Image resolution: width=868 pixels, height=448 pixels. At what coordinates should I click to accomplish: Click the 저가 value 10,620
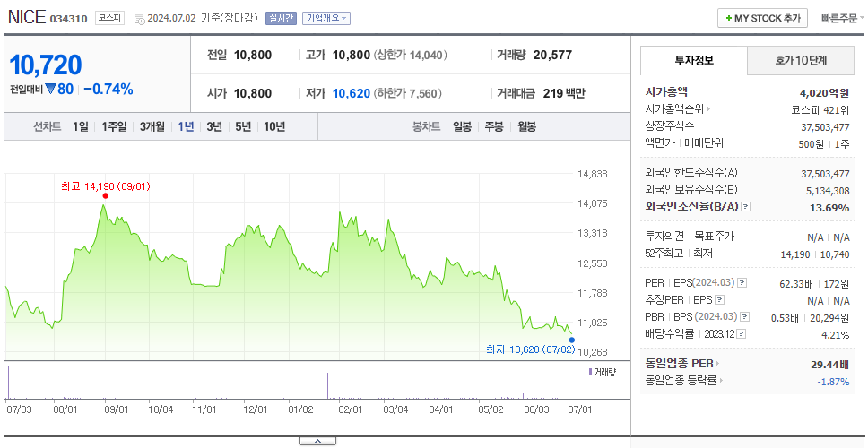tap(351, 93)
